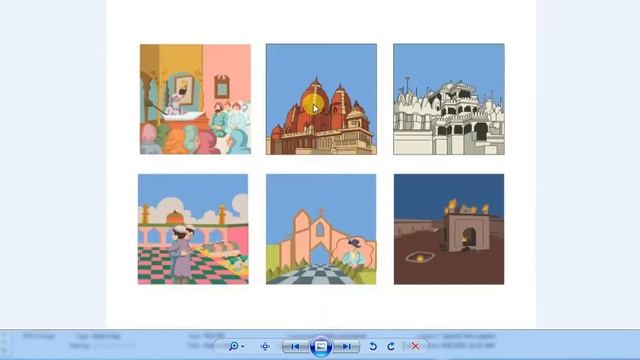The image size is (640, 360).
Task: Select the peach church with cross illustration
Action: tap(321, 229)
